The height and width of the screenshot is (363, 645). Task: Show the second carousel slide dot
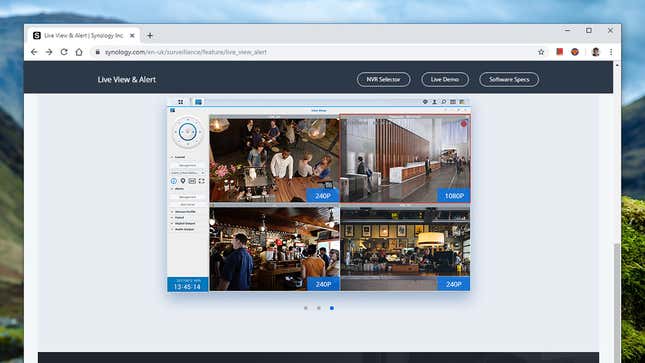click(x=319, y=308)
